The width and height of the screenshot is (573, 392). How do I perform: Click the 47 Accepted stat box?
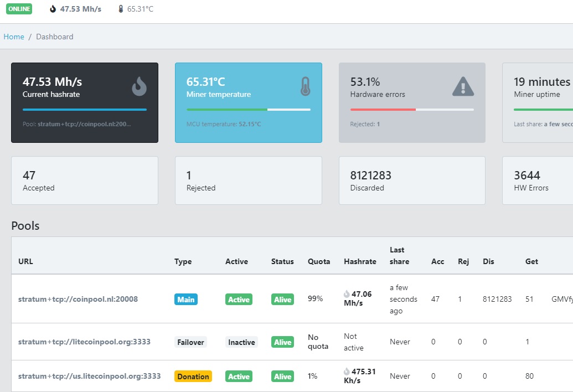tap(85, 180)
